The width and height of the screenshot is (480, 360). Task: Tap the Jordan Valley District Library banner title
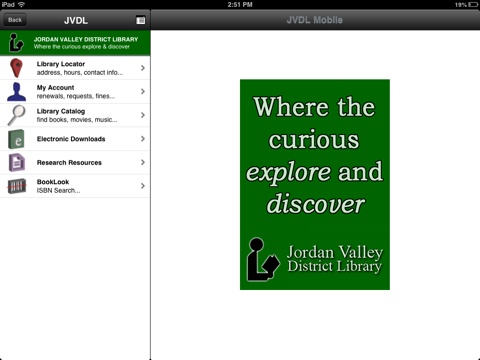pos(86,39)
